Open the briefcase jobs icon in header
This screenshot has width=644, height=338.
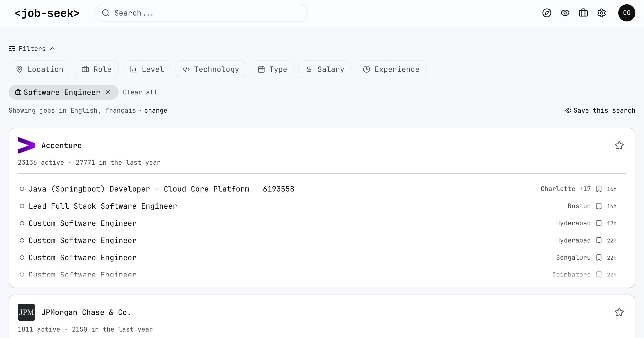(x=583, y=13)
